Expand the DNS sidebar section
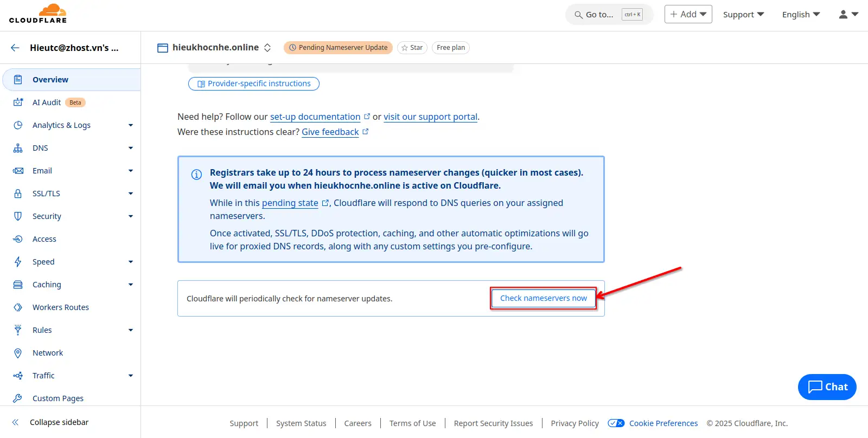 pyautogui.click(x=130, y=148)
